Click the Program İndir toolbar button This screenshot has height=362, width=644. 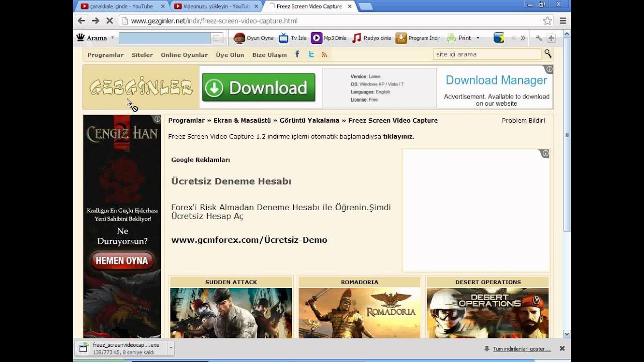pos(418,38)
